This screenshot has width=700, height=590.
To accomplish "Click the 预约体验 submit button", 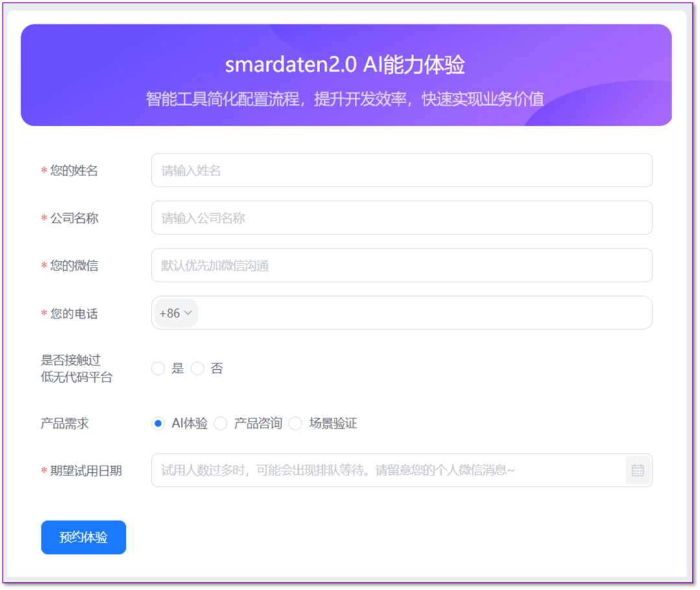I will 84,537.
